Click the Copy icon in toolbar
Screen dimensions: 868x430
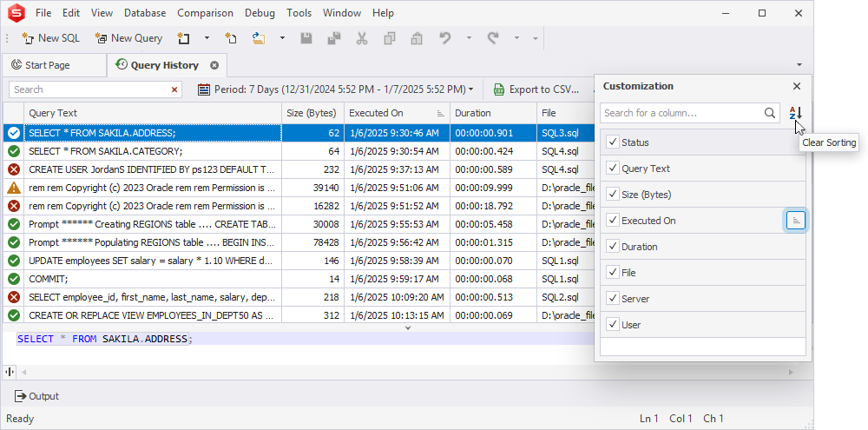(x=390, y=38)
